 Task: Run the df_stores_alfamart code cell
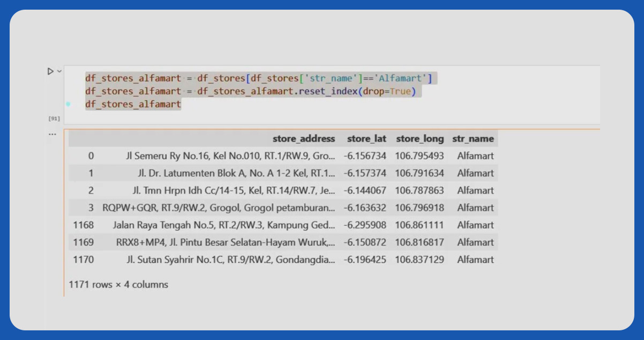click(50, 71)
